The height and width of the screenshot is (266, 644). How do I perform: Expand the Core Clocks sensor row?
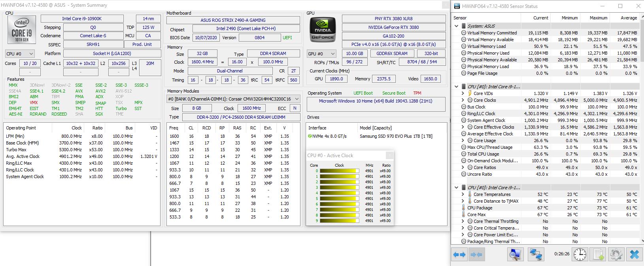463,100
